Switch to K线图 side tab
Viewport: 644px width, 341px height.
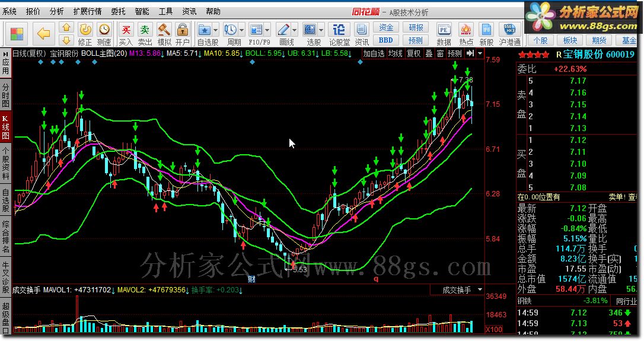click(x=5, y=128)
